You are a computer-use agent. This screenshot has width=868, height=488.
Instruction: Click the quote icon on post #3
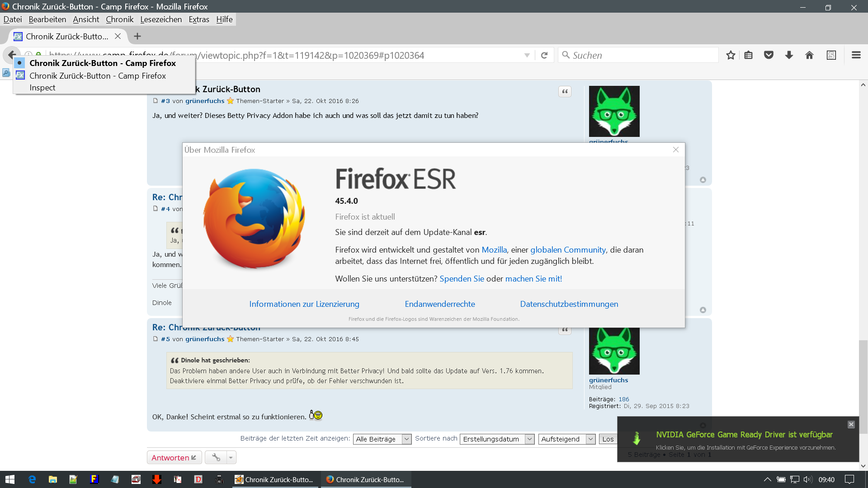[x=565, y=92]
